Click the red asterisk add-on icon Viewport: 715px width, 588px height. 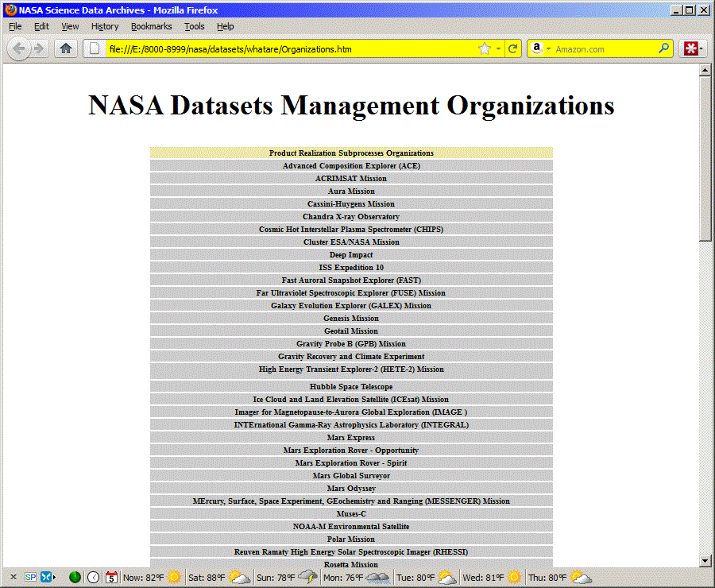click(x=690, y=48)
